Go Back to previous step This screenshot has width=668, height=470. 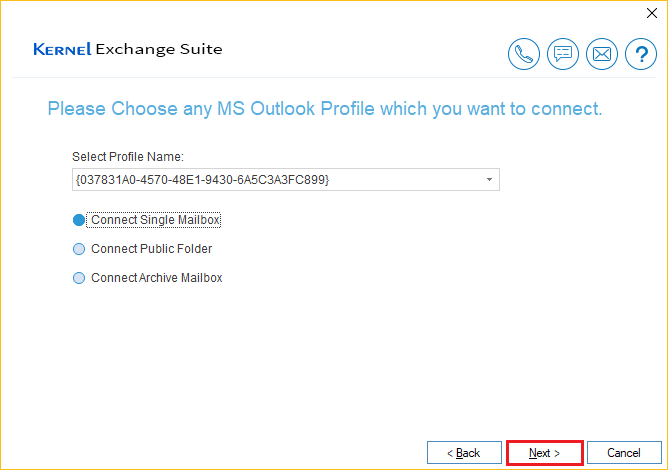pyautogui.click(x=464, y=453)
